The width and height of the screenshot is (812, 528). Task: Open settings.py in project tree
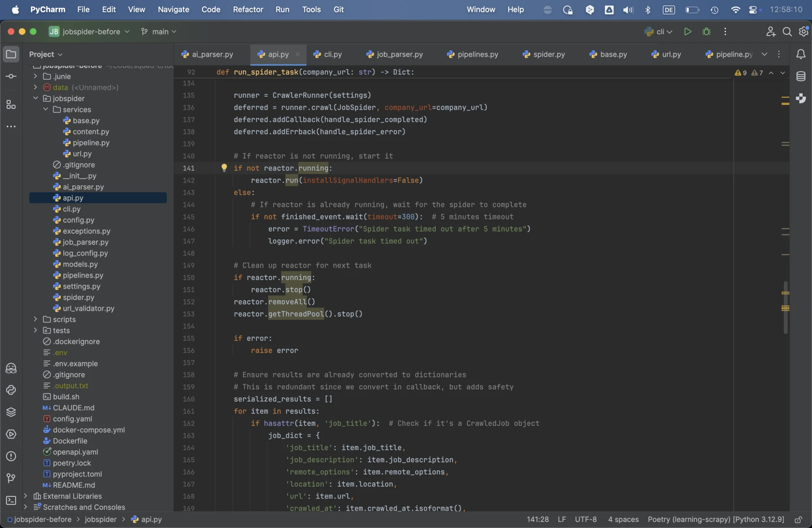[81, 286]
